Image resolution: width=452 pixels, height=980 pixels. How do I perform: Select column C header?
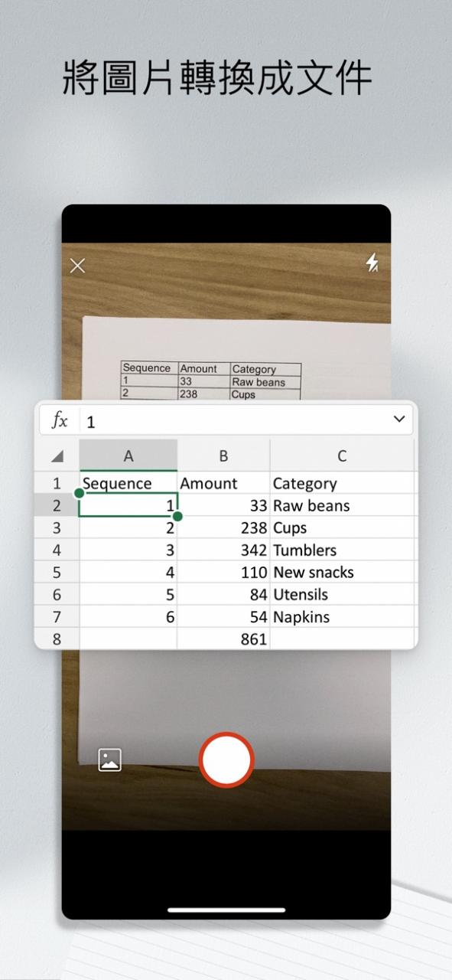(342, 456)
